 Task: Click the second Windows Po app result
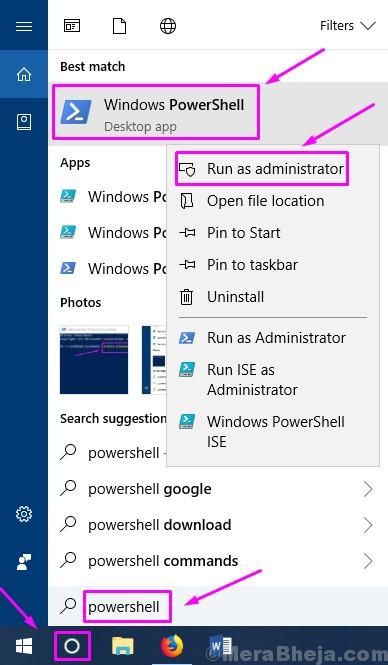click(108, 232)
